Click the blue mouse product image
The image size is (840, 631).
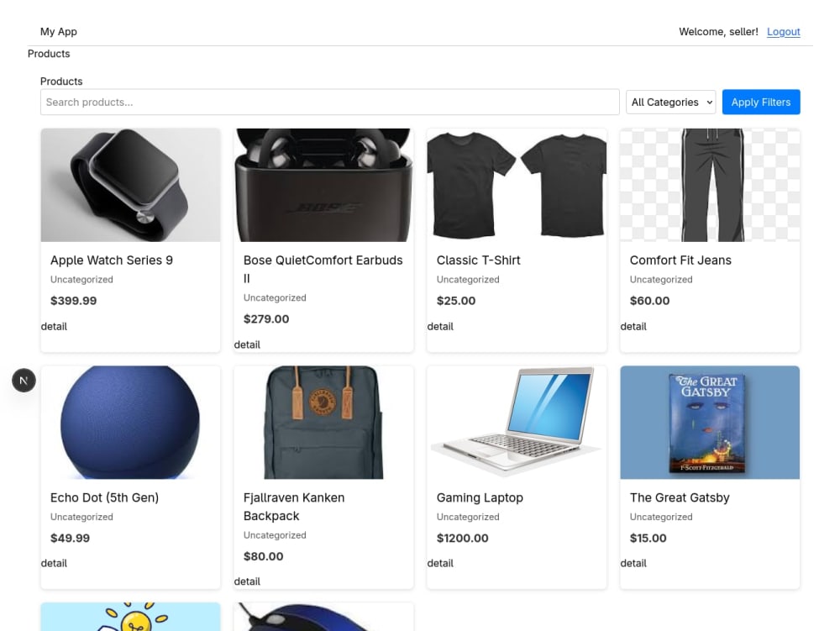[323, 617]
